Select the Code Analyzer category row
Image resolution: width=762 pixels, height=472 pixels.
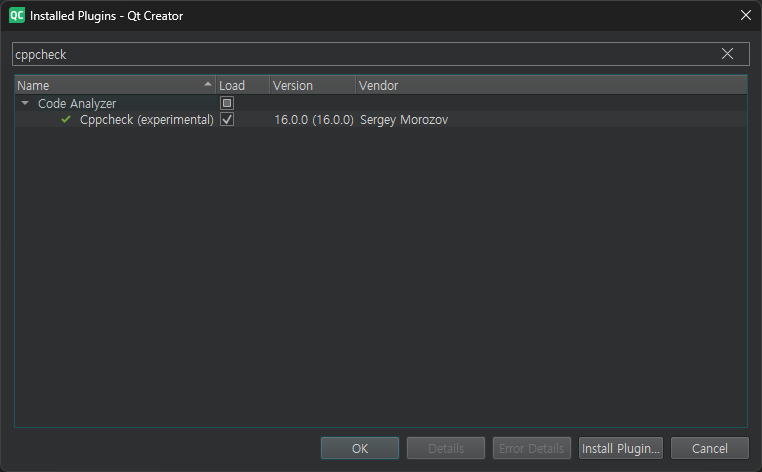[381, 103]
